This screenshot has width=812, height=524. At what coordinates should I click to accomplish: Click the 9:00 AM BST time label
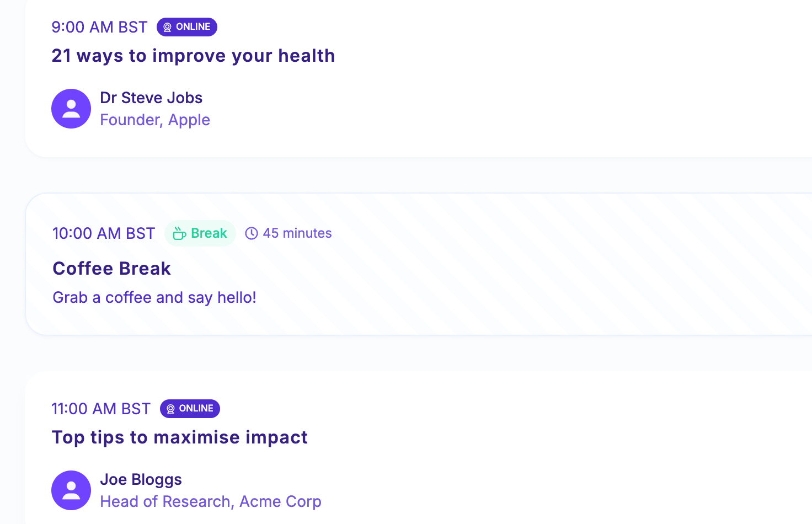[x=99, y=27]
